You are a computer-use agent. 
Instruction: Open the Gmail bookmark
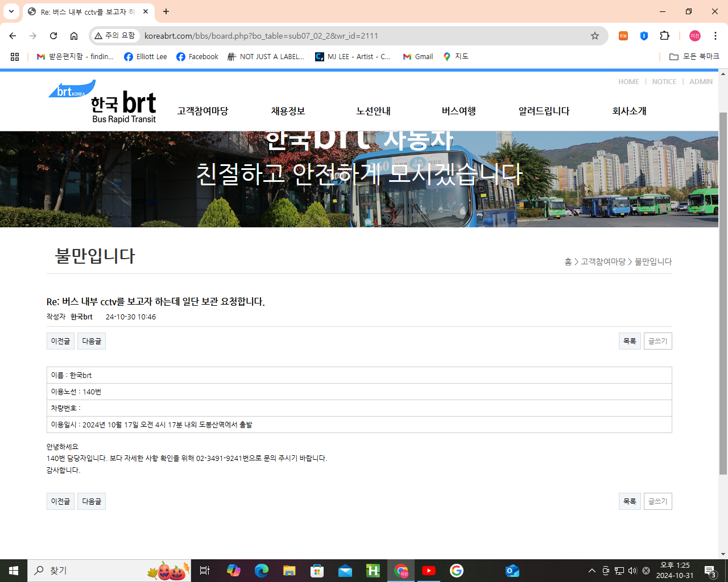click(x=417, y=56)
